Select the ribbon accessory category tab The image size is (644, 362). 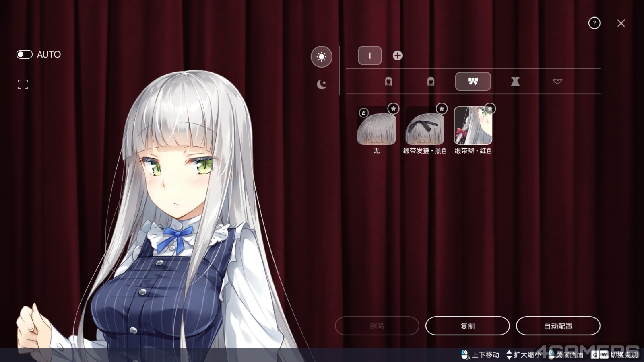point(473,82)
